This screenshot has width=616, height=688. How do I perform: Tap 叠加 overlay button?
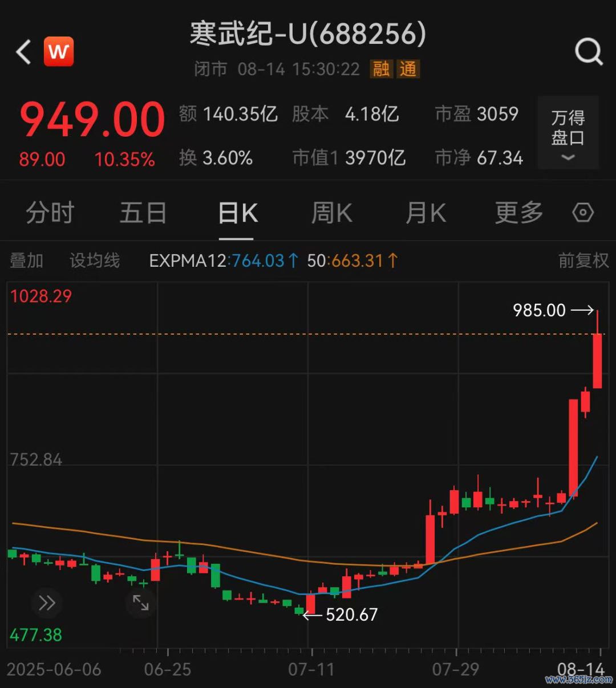pos(27,260)
